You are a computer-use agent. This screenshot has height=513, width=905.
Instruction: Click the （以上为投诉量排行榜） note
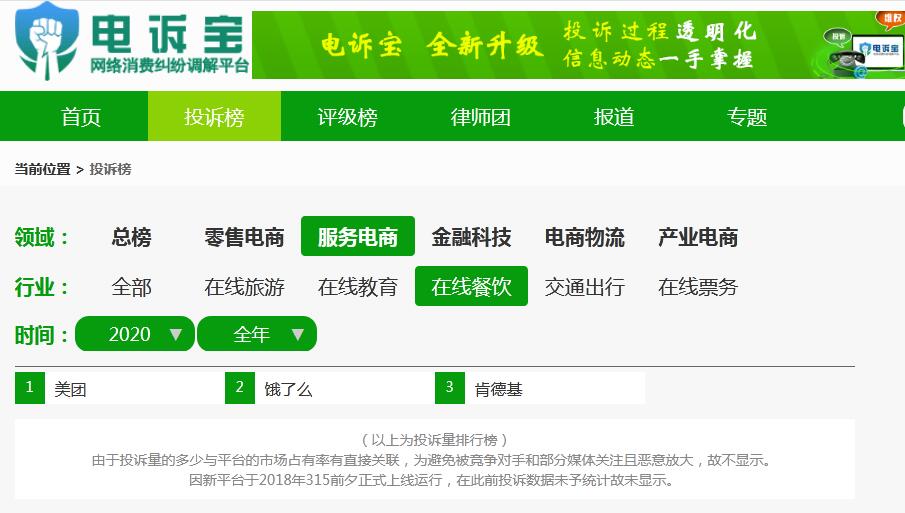point(435,440)
